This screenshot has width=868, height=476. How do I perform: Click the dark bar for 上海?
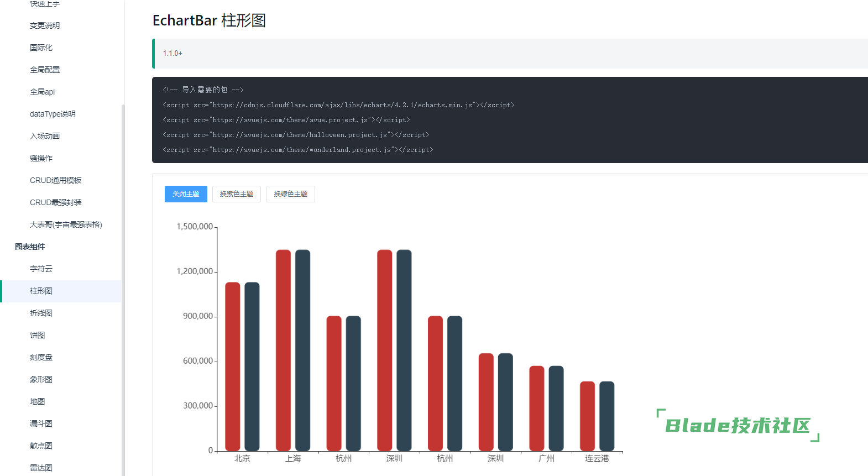pyautogui.click(x=303, y=351)
